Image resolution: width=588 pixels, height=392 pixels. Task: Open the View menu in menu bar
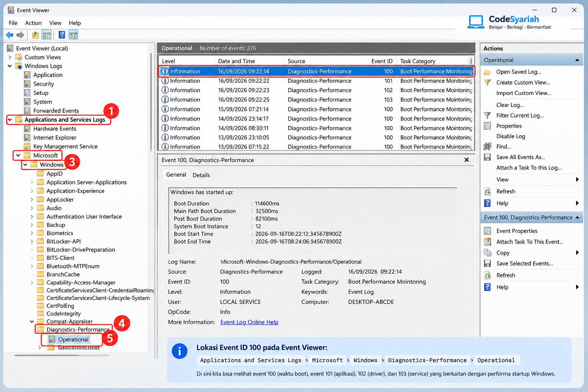coord(55,23)
